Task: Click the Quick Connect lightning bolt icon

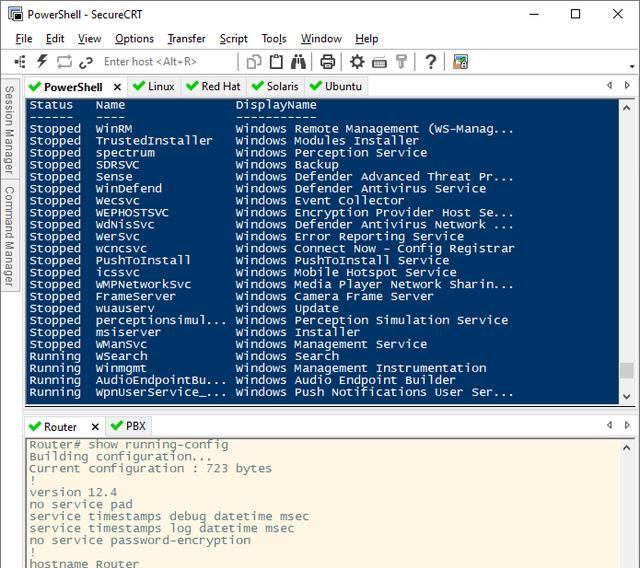Action: [42, 62]
